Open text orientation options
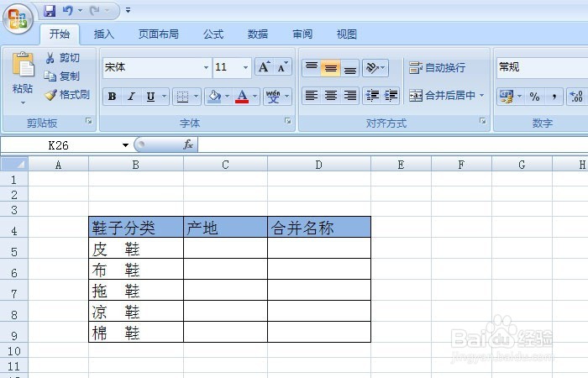The width and height of the screenshot is (588, 378). 375,68
